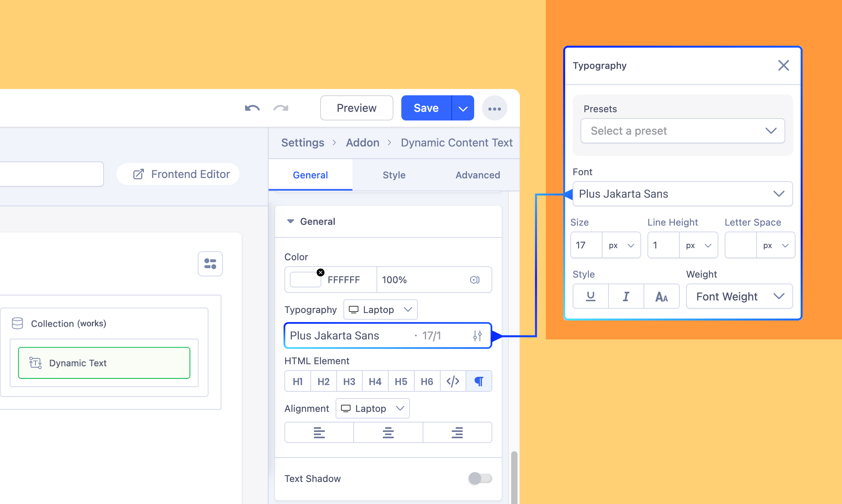The height and width of the screenshot is (504, 842).
Task: Switch to the Advanced tab
Action: pos(477,175)
